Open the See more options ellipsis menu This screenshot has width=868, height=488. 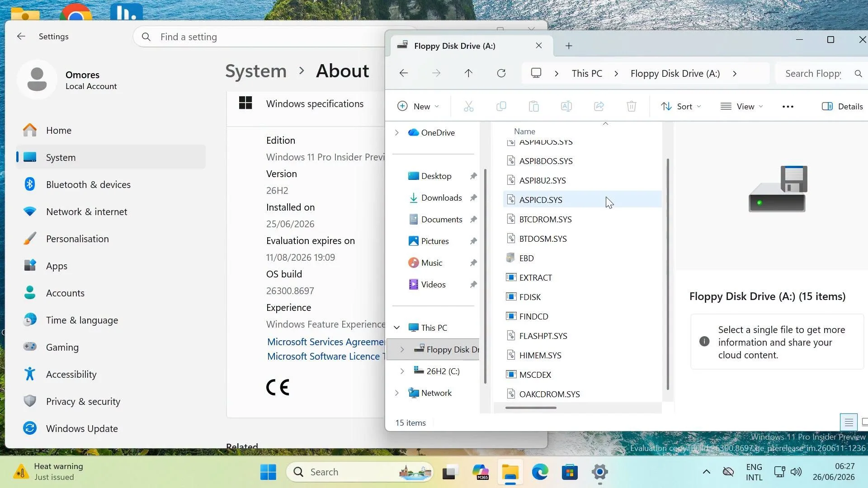click(x=788, y=107)
